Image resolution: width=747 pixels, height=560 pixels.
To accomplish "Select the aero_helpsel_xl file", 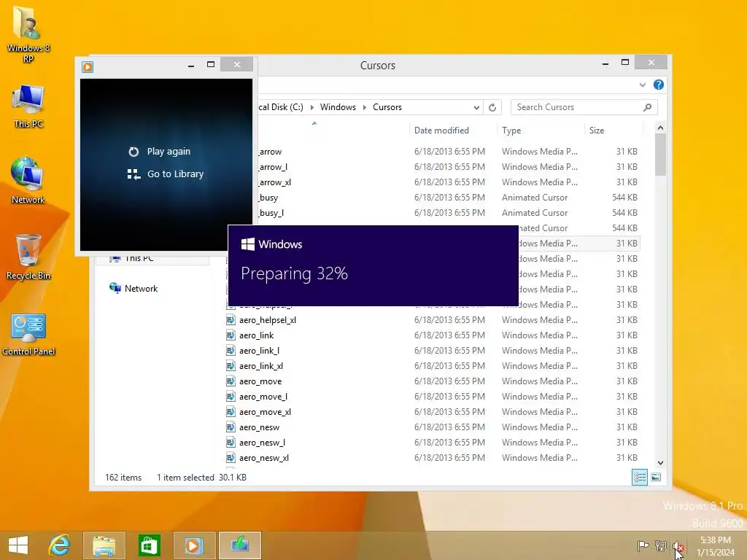I will tap(268, 320).
